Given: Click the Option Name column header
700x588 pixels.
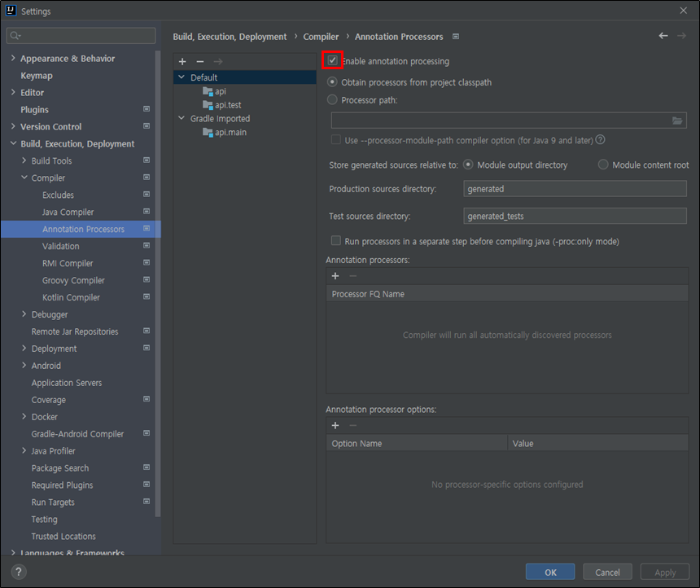Looking at the screenshot, I should coord(417,444).
